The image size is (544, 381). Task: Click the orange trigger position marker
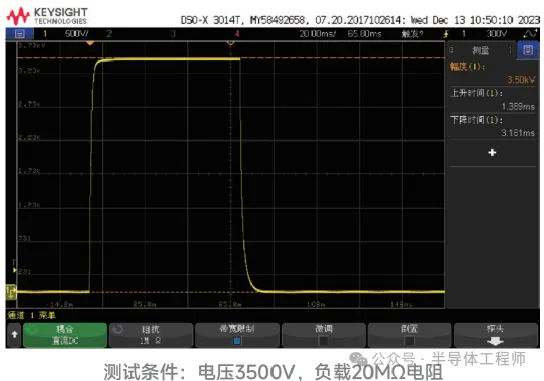(x=90, y=43)
